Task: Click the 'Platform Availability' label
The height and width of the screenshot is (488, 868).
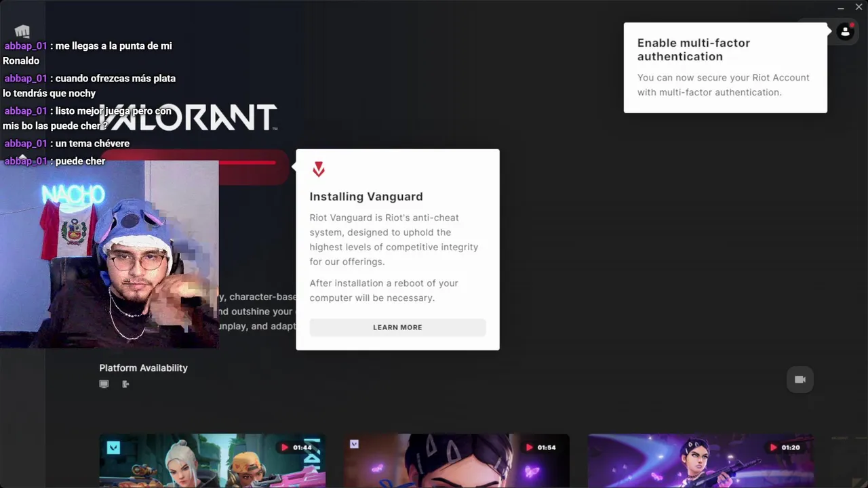Action: click(x=143, y=368)
